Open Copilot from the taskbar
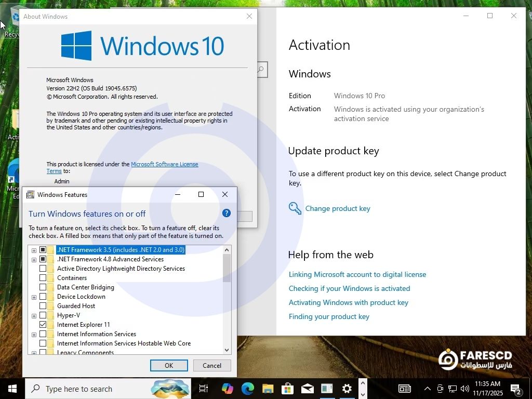 (227, 388)
